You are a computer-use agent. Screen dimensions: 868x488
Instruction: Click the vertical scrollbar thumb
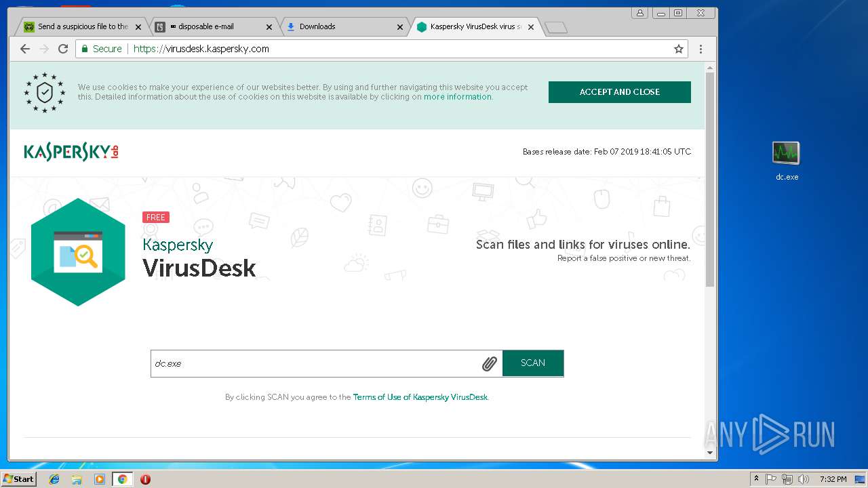click(x=710, y=180)
